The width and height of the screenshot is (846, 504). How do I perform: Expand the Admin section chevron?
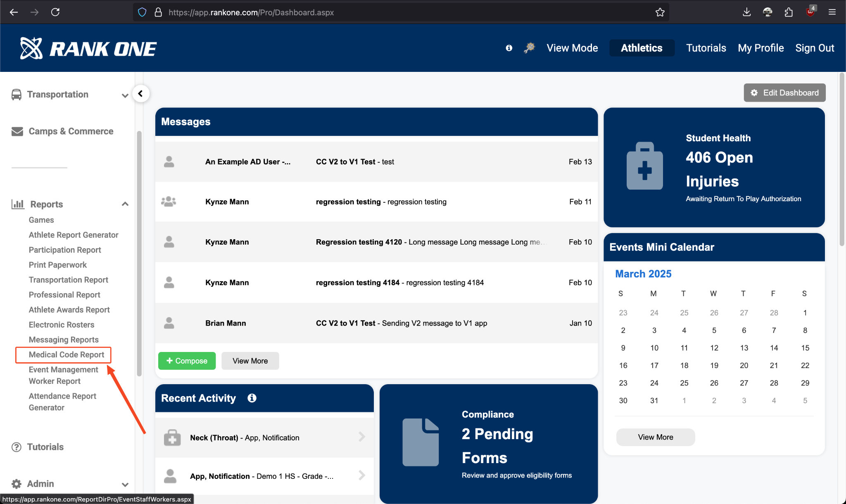(x=125, y=485)
